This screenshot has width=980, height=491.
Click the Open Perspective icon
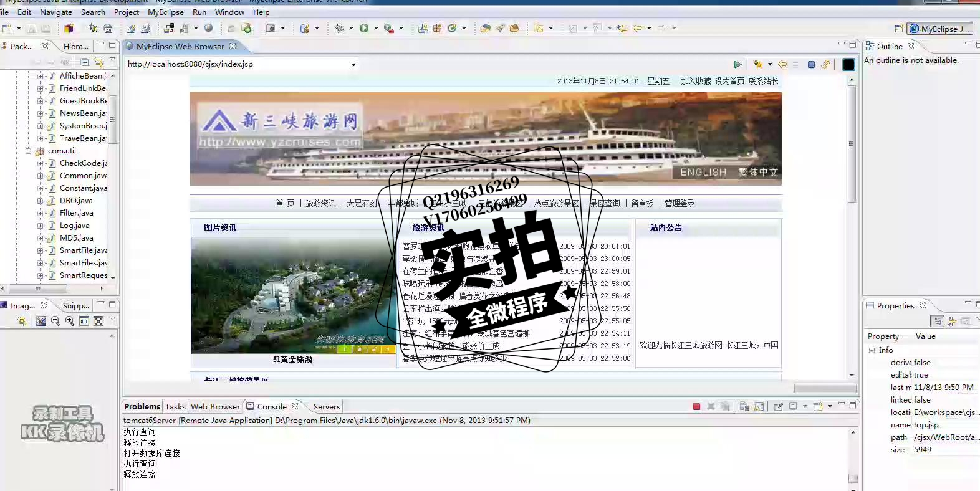pyautogui.click(x=899, y=29)
